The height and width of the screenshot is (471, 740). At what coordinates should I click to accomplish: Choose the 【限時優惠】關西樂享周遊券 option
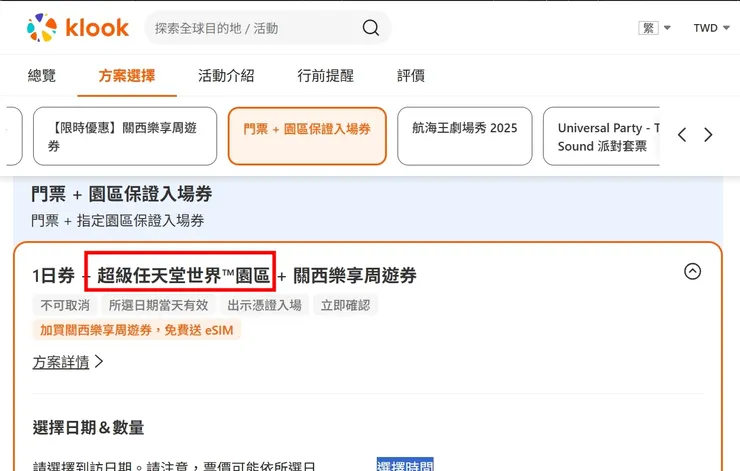[125, 136]
